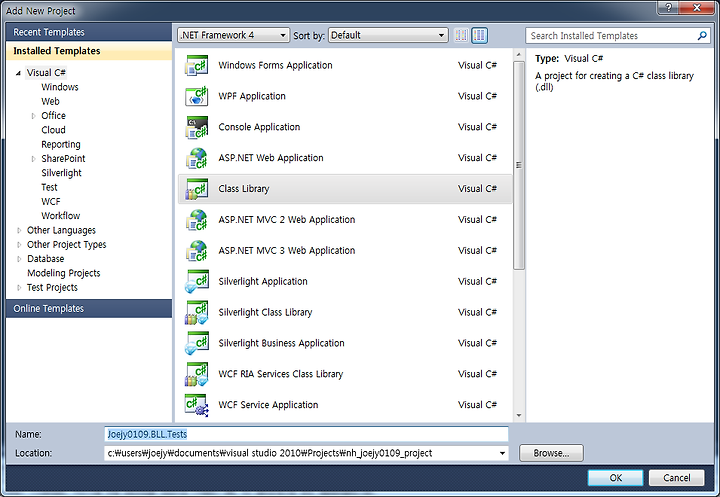Click the Silverlight Class Library template icon
The width and height of the screenshot is (720, 497).
tap(197, 312)
